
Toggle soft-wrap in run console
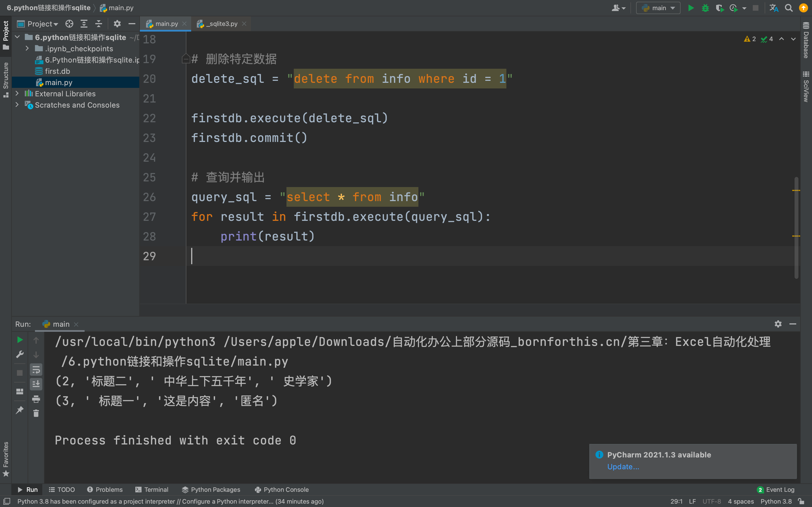(36, 370)
